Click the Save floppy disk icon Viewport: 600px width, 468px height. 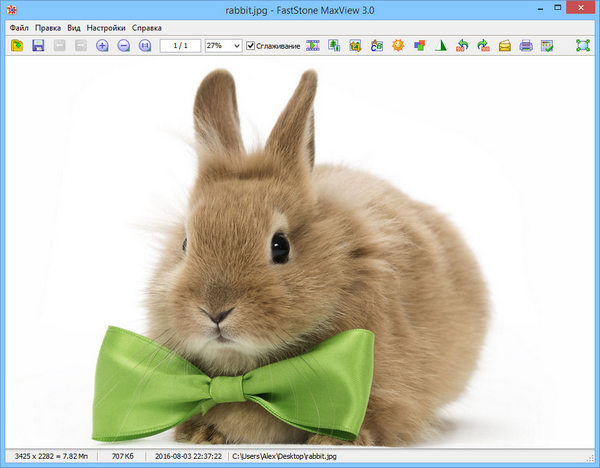click(x=38, y=46)
